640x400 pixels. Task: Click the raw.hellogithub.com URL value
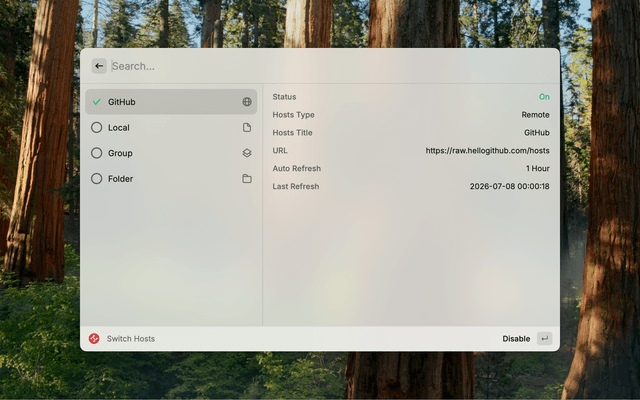(x=487, y=151)
